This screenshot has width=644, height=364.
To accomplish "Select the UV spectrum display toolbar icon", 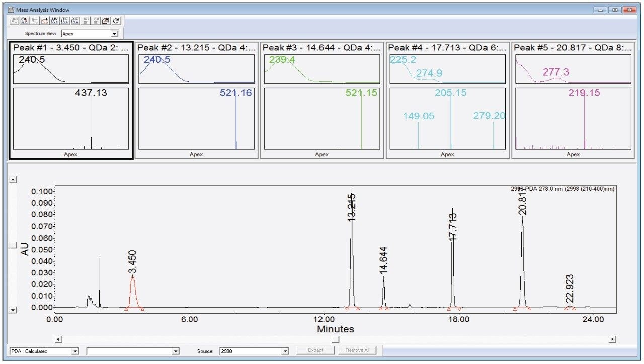I will (x=54, y=20).
